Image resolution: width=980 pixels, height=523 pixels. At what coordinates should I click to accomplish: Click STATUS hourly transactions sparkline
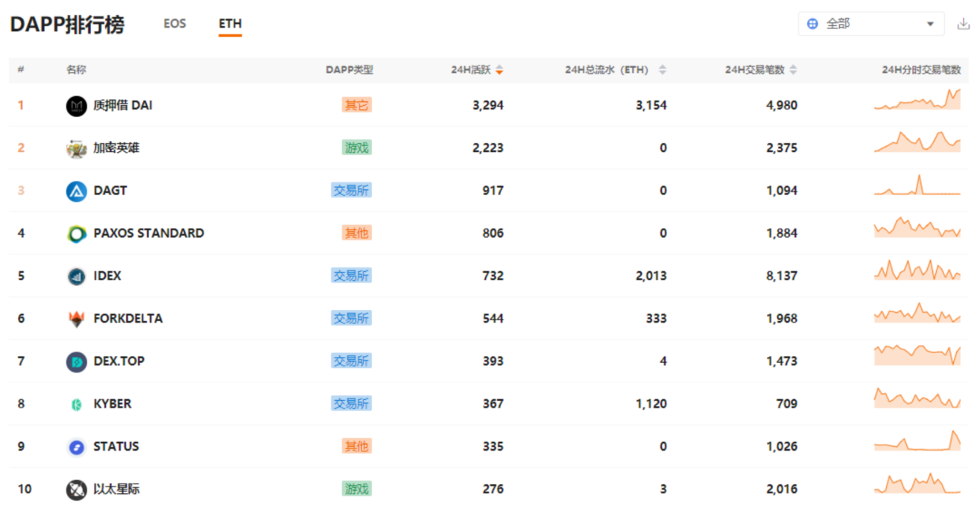(917, 440)
